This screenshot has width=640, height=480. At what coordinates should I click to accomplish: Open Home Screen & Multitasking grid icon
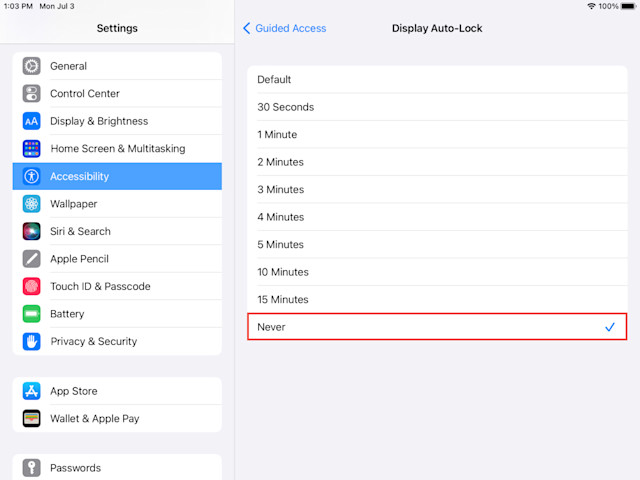(31, 149)
